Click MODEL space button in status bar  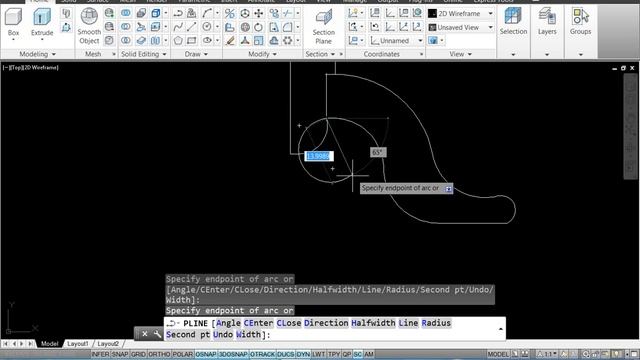pos(498,354)
